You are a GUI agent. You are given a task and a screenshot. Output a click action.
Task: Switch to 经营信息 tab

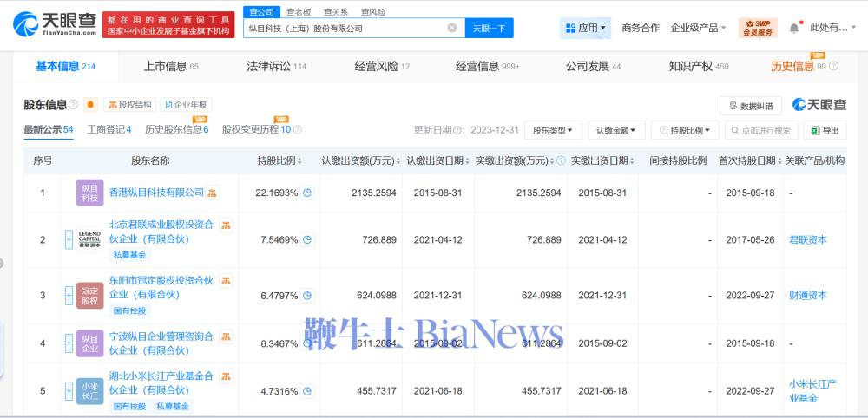pyautogui.click(x=488, y=67)
